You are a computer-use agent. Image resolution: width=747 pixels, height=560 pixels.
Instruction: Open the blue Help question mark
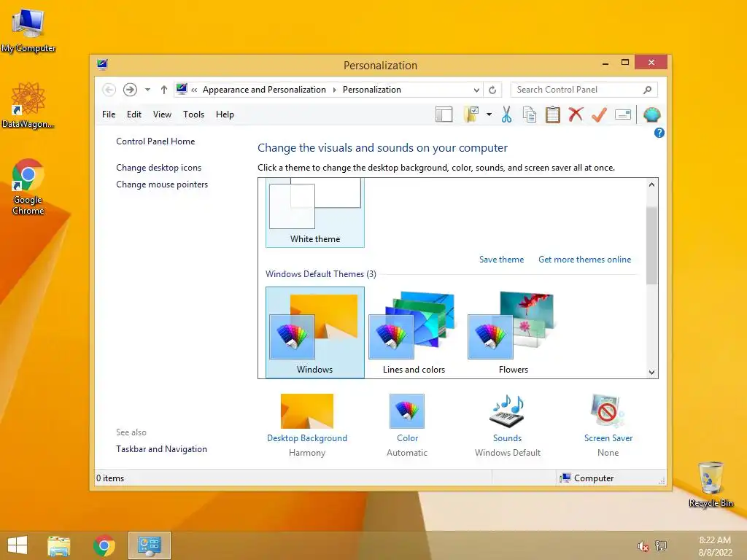(659, 133)
